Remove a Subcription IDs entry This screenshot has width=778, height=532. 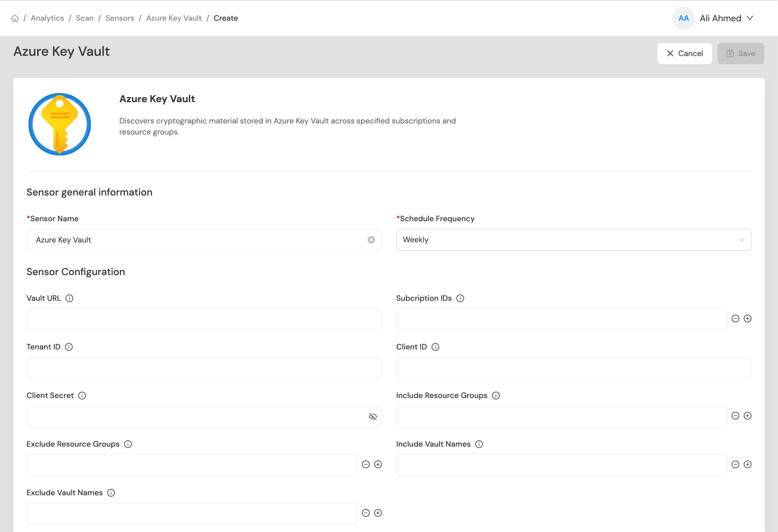pos(735,318)
